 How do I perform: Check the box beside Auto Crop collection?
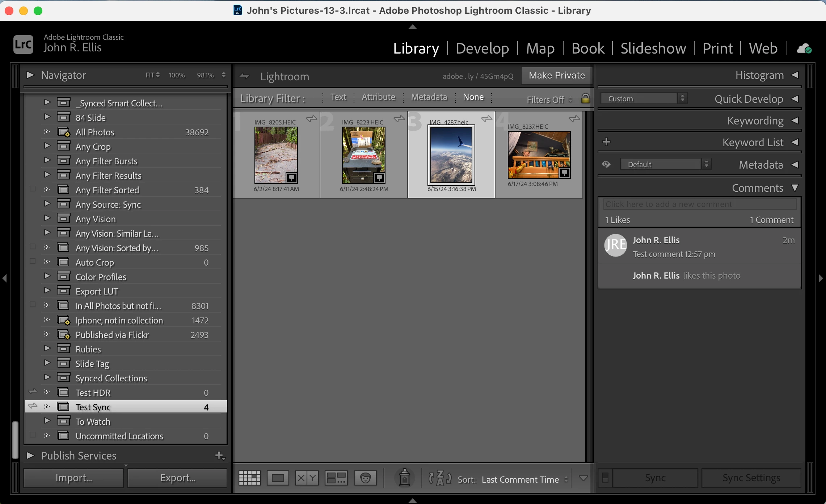point(33,261)
